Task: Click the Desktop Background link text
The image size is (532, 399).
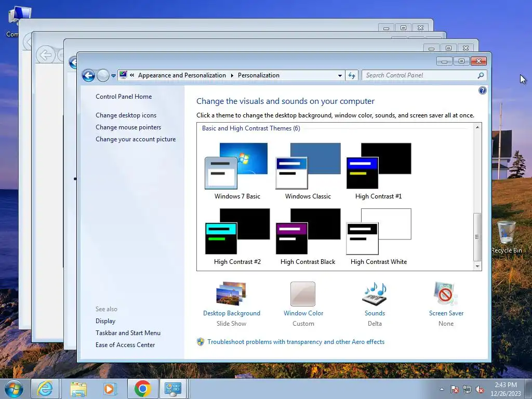Action: coord(231,313)
